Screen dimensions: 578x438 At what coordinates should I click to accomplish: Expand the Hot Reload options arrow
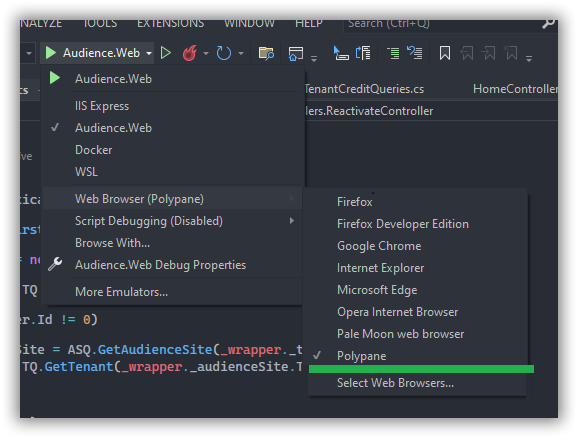click(206, 53)
